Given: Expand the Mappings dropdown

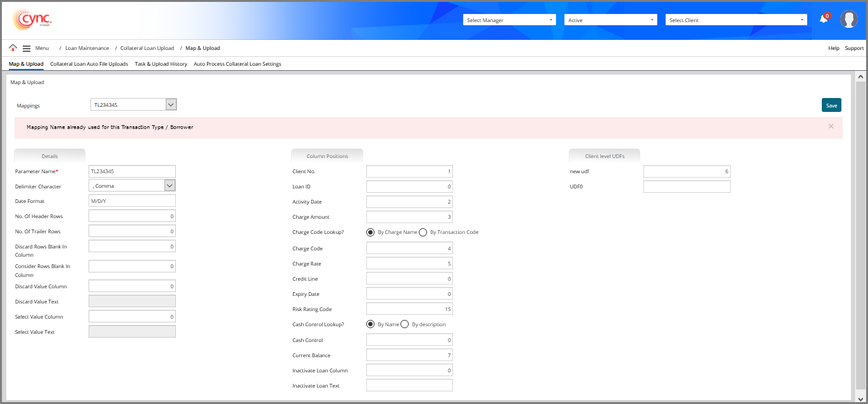Looking at the screenshot, I should click(171, 104).
